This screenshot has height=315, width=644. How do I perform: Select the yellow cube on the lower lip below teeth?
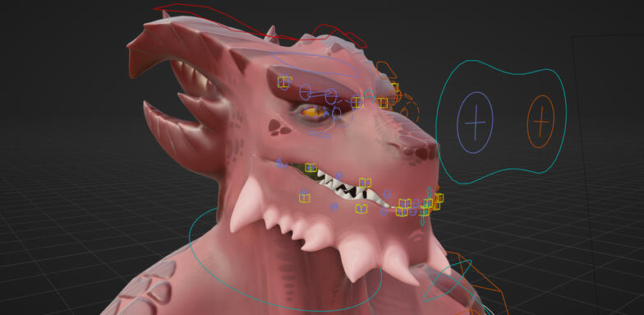(x=361, y=209)
